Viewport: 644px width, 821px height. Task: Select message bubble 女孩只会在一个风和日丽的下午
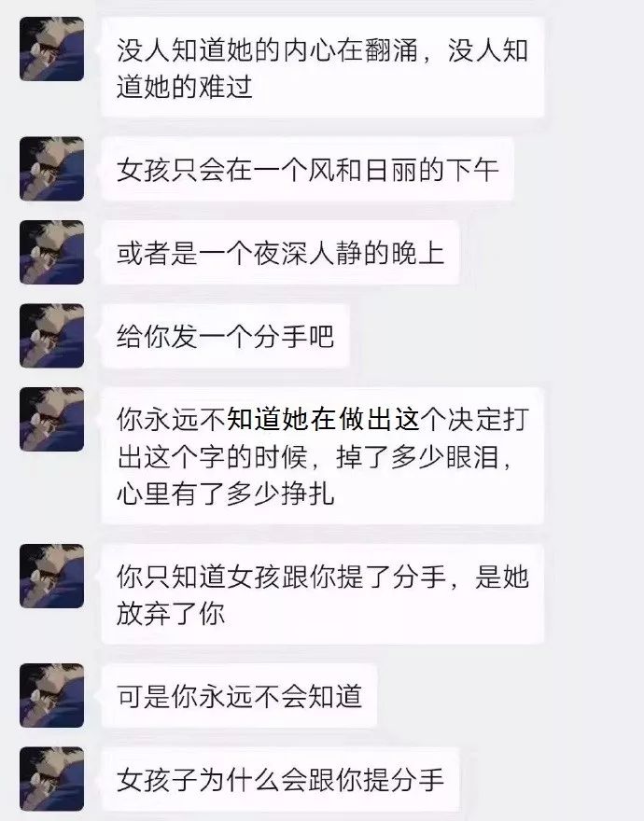pyautogui.click(x=307, y=169)
